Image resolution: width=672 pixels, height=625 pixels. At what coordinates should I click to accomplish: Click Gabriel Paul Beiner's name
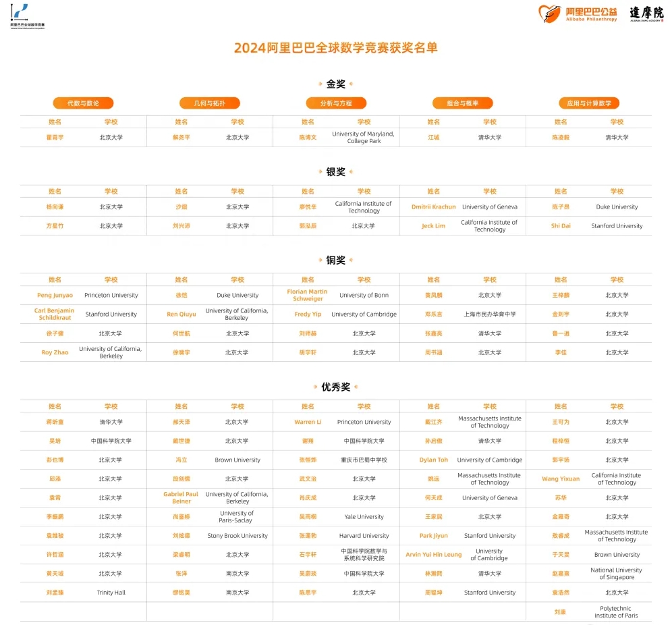[181, 497]
